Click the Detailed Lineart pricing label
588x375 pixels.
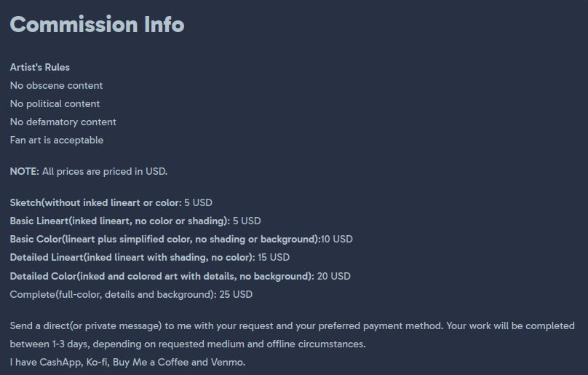[132, 257]
